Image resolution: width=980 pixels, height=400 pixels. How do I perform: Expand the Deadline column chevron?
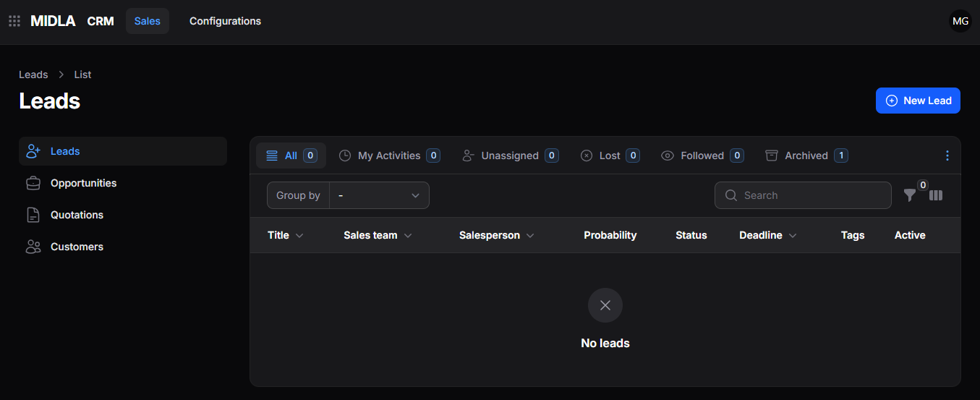[793, 236]
